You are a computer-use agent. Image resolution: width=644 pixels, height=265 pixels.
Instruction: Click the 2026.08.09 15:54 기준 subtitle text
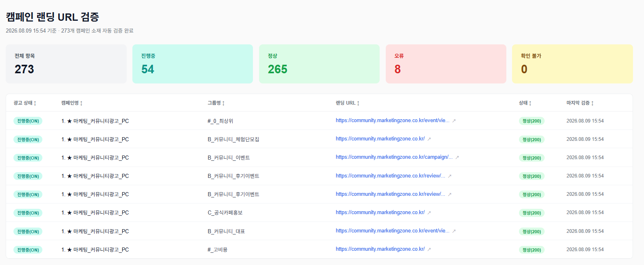click(31, 31)
